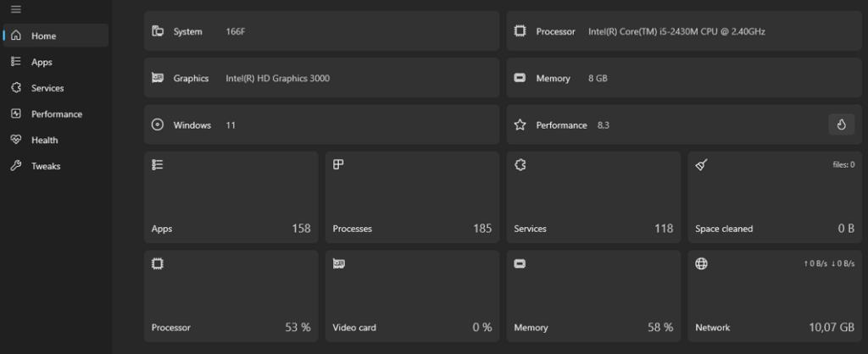
Task: Click the Apps list icon in sidebar
Action: pyautogui.click(x=16, y=61)
